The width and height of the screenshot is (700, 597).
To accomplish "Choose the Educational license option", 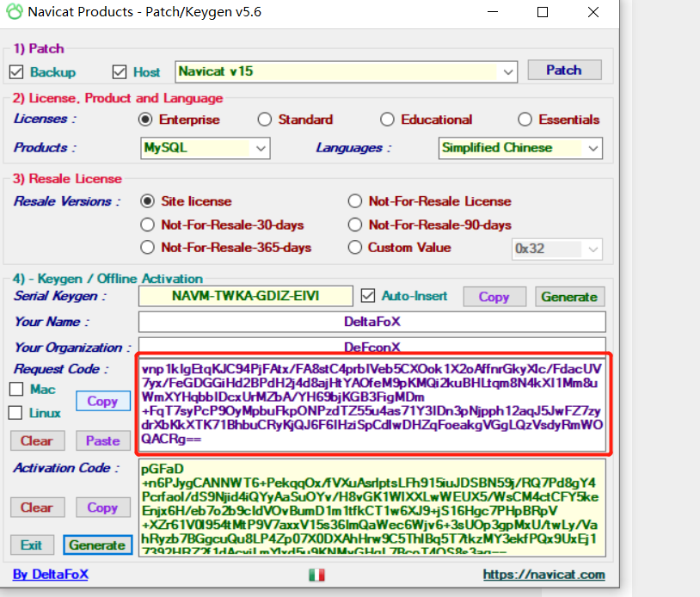I will tap(387, 120).
